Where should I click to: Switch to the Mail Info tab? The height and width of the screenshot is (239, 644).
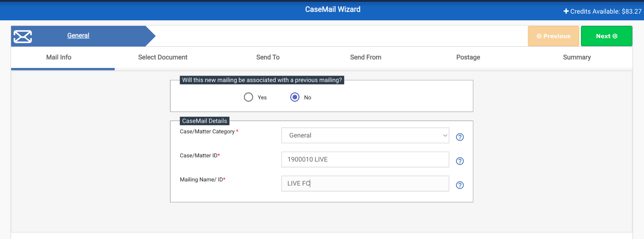point(59,57)
